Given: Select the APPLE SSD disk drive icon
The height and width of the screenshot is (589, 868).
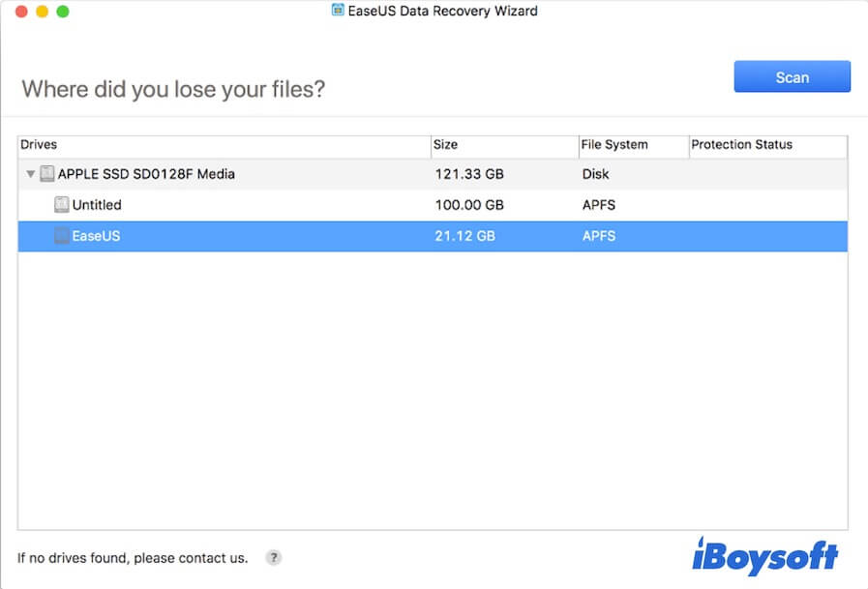Looking at the screenshot, I should [47, 174].
